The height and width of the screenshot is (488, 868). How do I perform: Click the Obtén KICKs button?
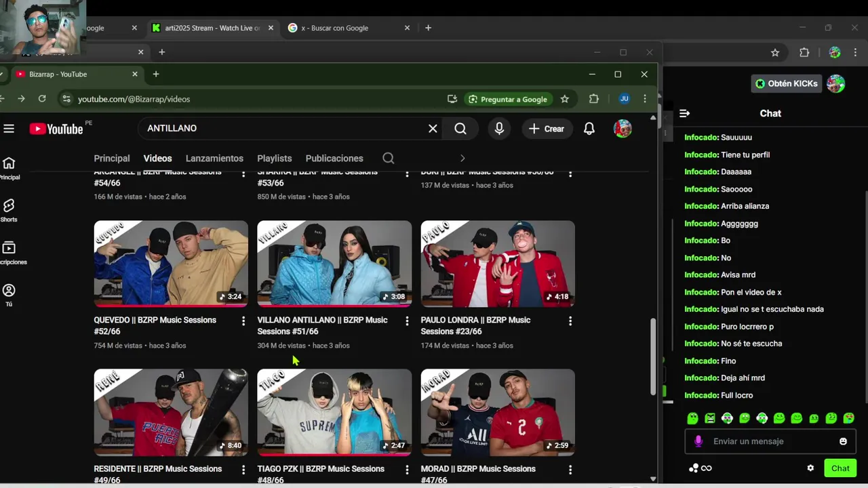(787, 83)
